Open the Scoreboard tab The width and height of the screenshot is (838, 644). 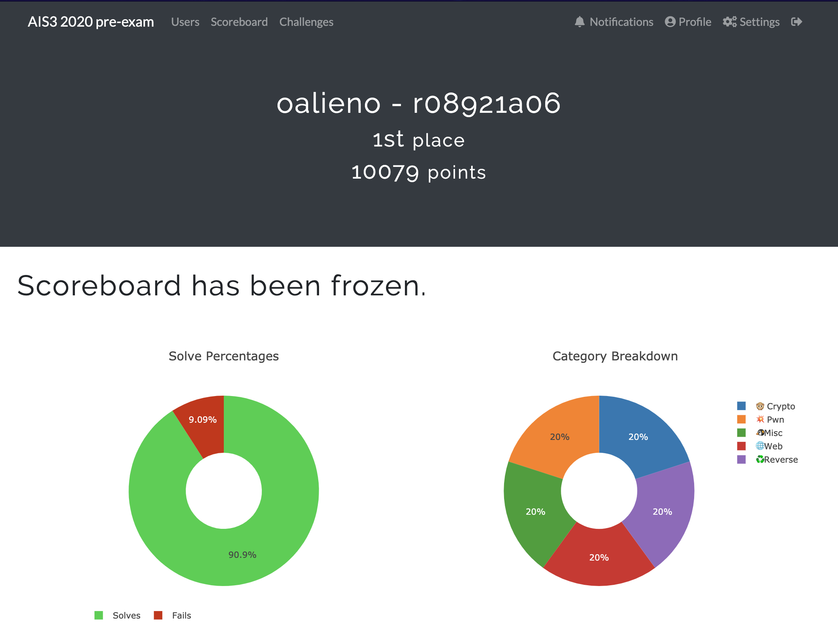239,22
